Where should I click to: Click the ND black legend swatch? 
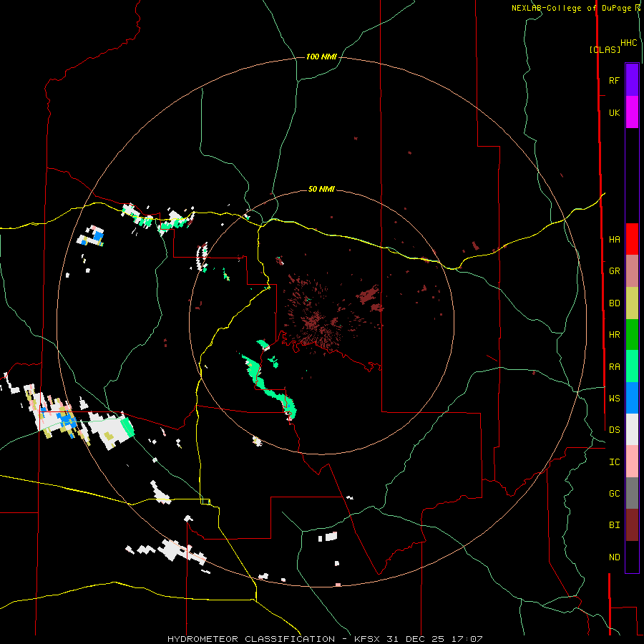point(632,557)
